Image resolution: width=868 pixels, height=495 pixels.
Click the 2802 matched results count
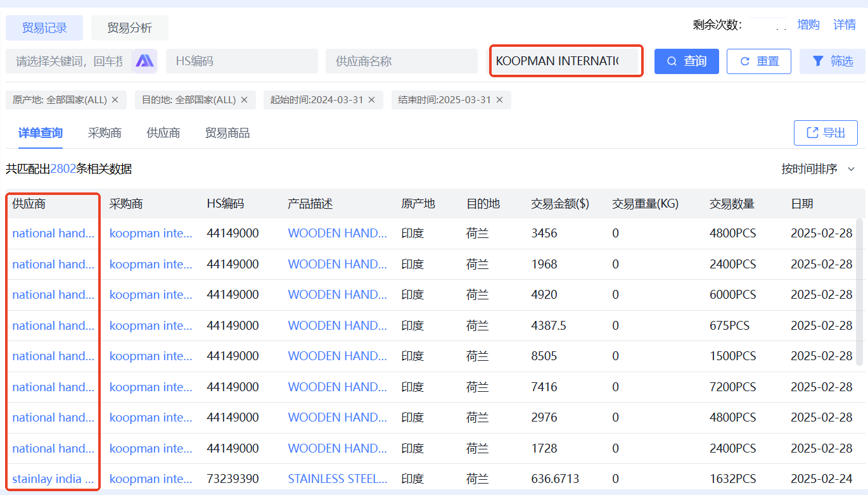63,169
